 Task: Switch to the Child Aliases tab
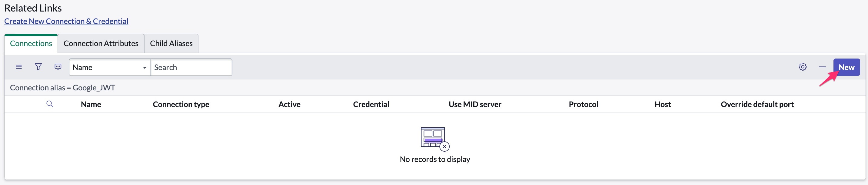pos(171,43)
